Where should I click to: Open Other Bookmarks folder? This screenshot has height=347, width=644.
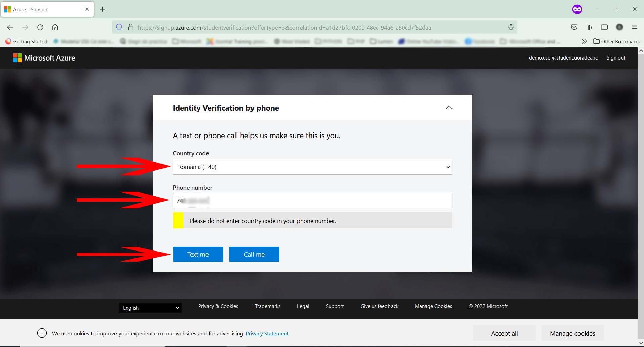616,41
